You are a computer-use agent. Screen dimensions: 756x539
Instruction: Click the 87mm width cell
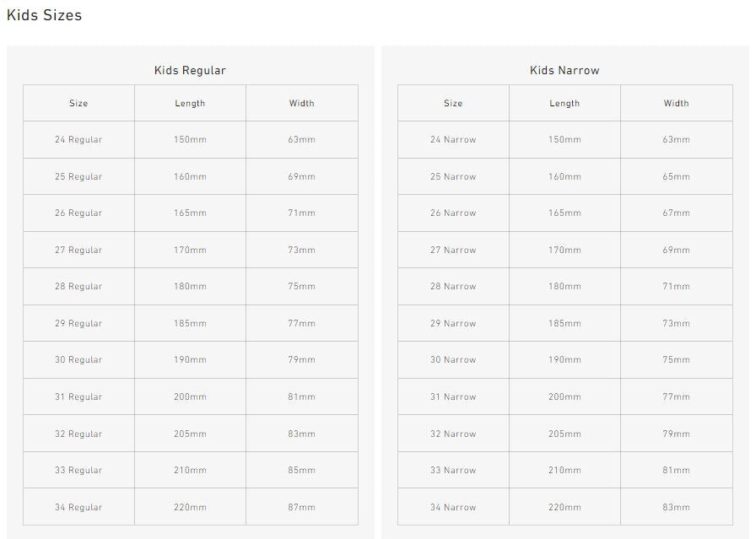click(301, 507)
